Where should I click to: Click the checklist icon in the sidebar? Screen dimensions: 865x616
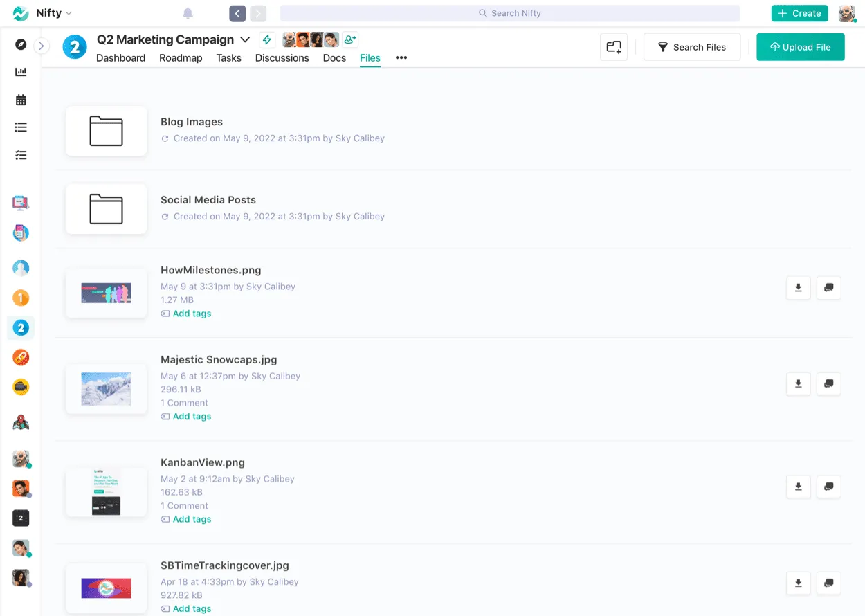coord(20,154)
